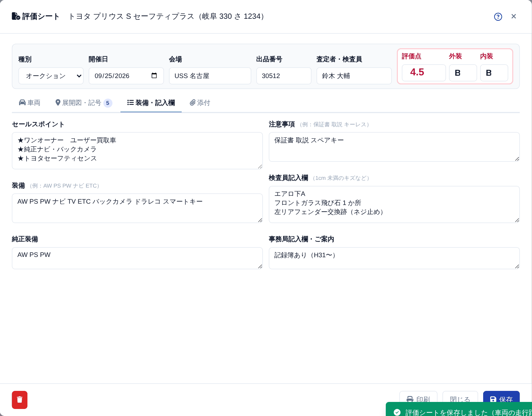
Task: Switch to the 車両 tab
Action: [29, 103]
